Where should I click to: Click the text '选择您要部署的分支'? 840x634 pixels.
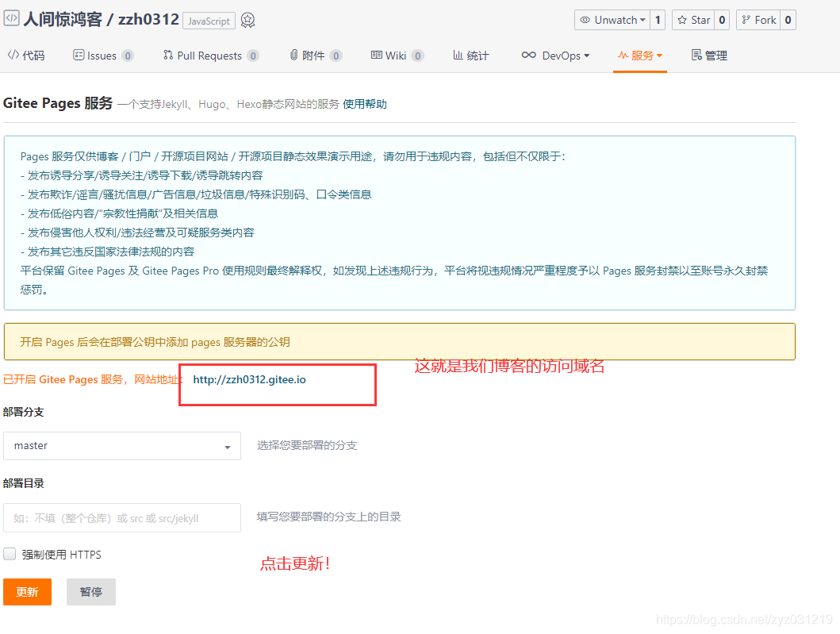pyautogui.click(x=307, y=445)
